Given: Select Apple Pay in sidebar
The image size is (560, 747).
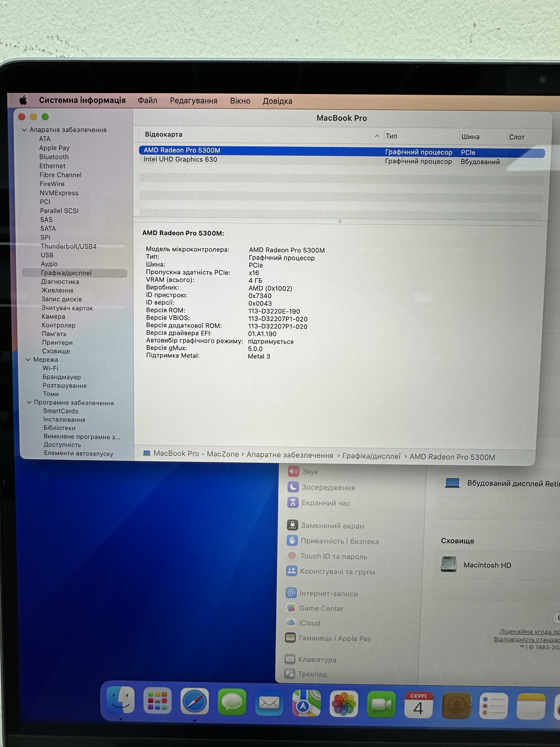Looking at the screenshot, I should (54, 148).
